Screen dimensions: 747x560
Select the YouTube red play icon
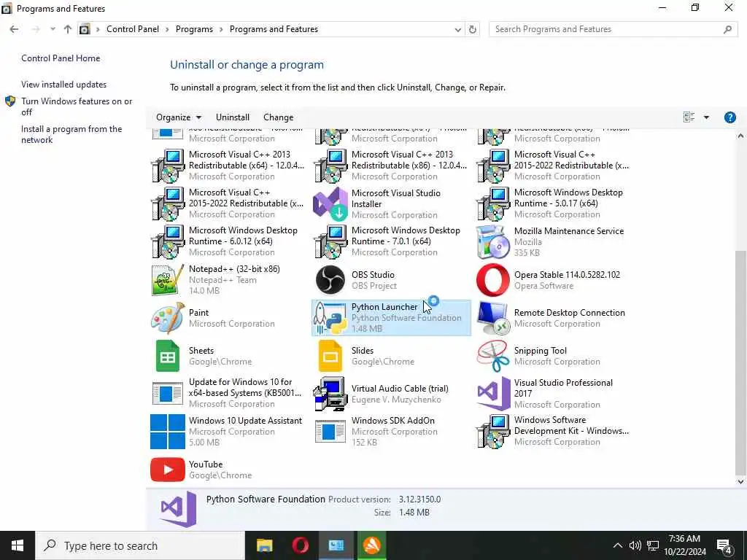coord(167,470)
